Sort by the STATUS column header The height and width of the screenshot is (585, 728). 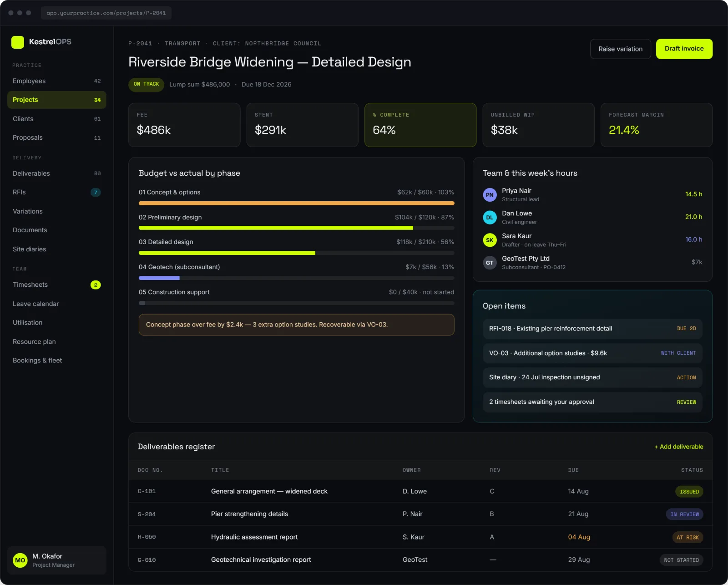(692, 470)
